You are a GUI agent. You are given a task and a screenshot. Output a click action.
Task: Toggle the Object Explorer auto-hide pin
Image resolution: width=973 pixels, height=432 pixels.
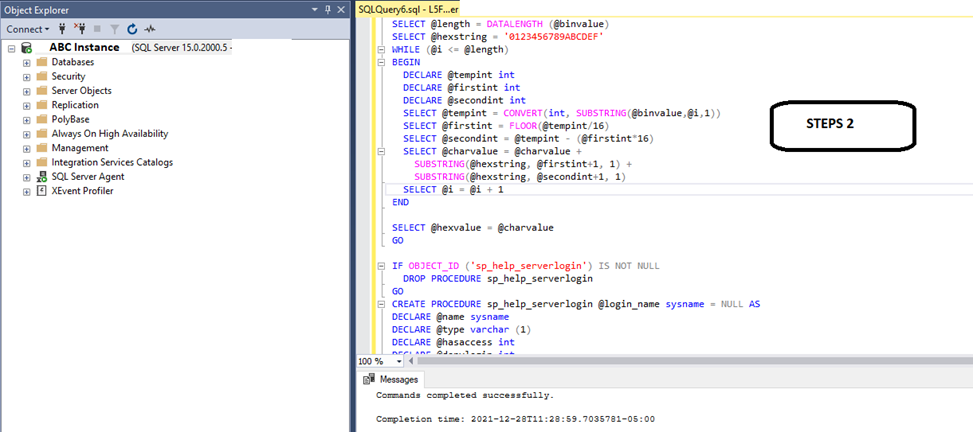[x=328, y=10]
